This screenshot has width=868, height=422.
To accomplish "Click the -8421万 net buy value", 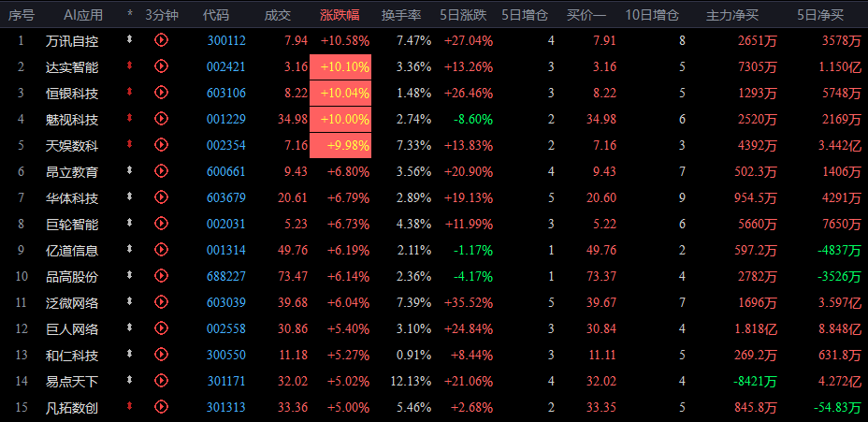I will pos(755,382).
